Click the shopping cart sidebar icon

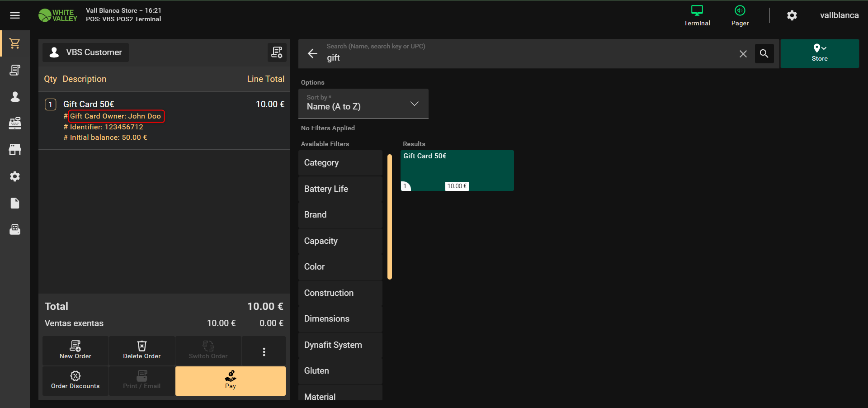tap(15, 43)
